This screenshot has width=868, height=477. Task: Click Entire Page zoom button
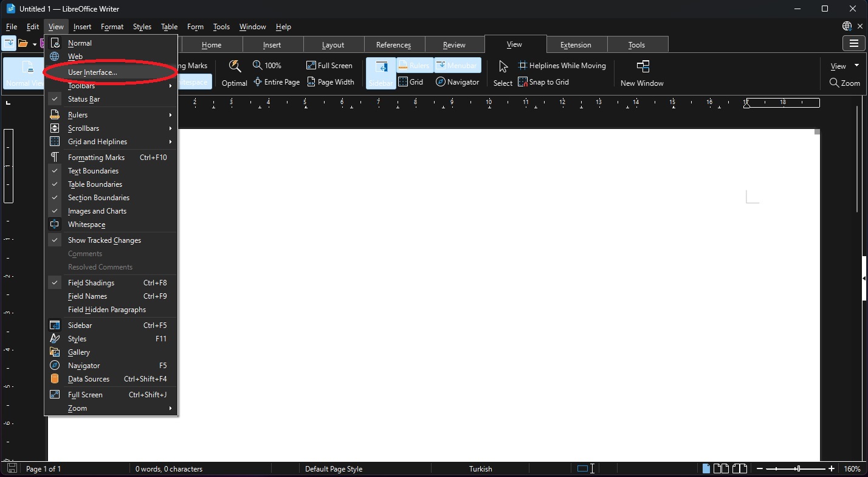pyautogui.click(x=277, y=82)
